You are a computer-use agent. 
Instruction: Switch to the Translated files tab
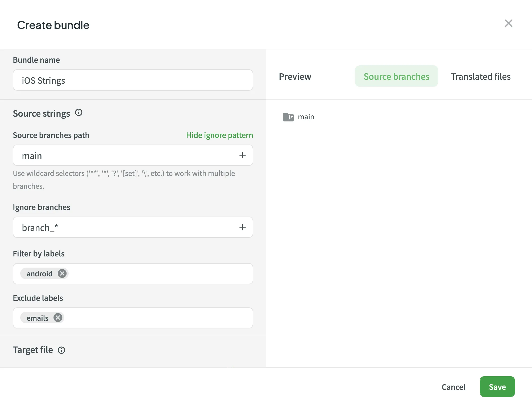click(481, 76)
